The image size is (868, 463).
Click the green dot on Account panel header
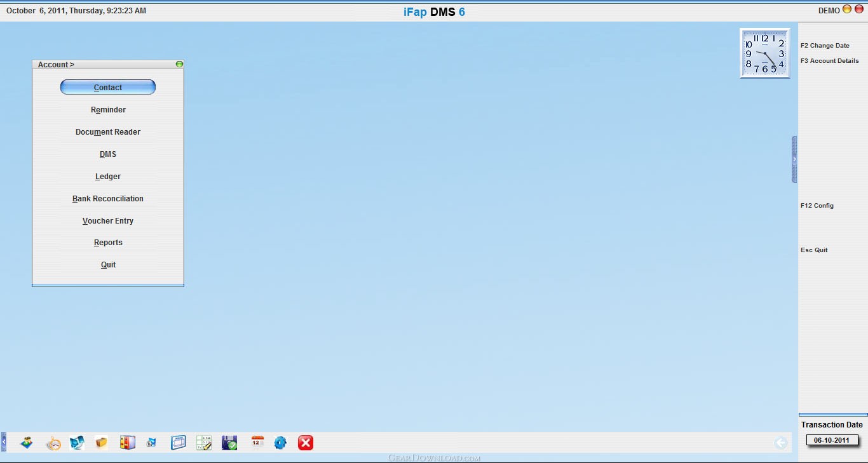pyautogui.click(x=179, y=64)
